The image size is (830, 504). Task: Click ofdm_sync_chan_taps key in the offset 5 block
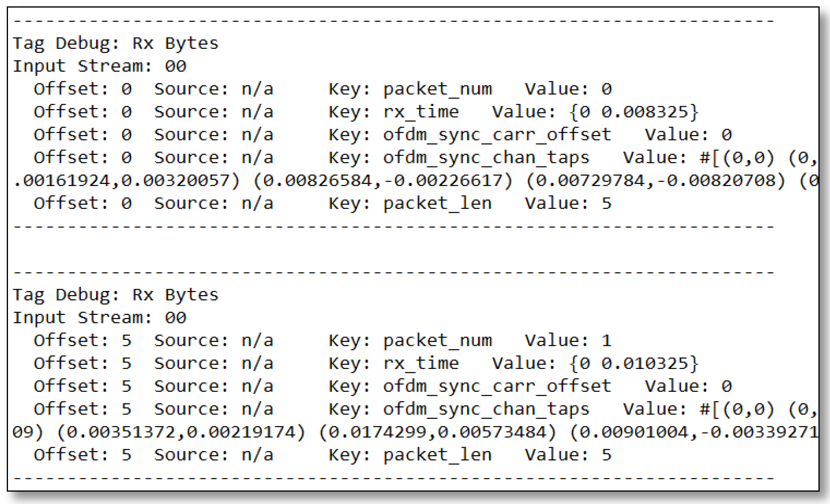[x=486, y=410]
